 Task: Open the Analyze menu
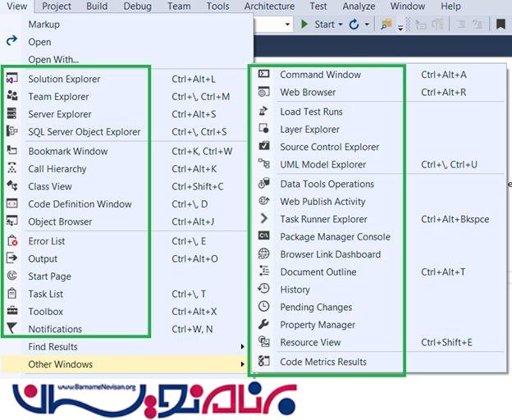[x=359, y=7]
